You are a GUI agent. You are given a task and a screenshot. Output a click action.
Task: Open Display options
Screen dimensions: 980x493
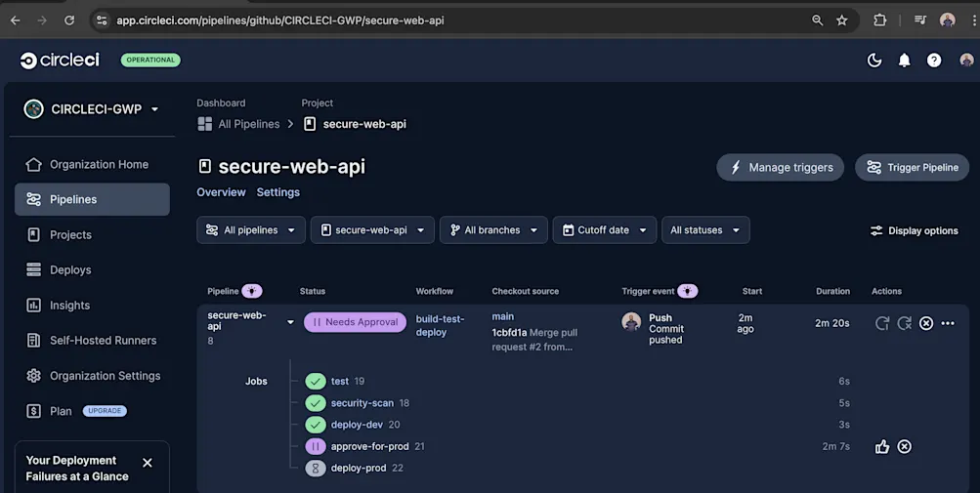point(914,230)
